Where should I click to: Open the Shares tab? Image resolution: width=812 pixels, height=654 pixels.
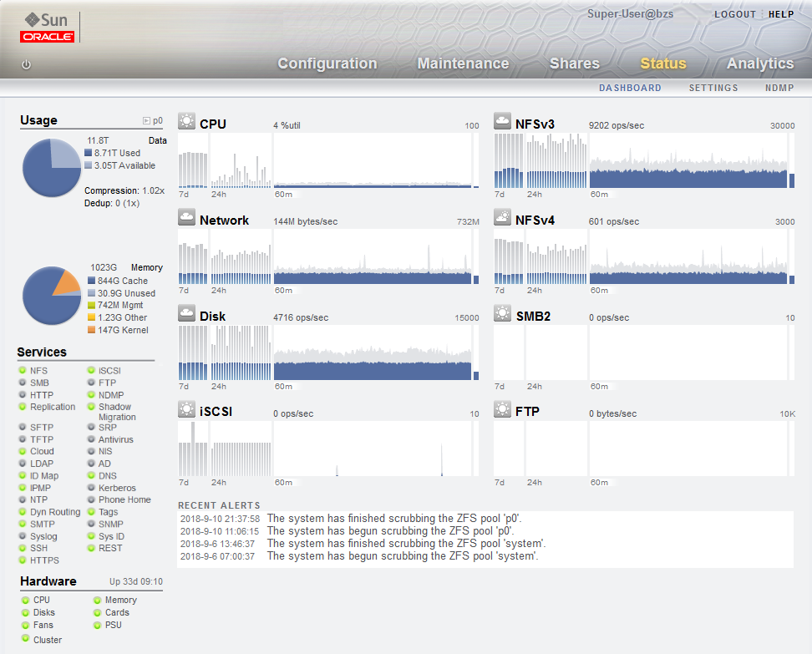click(574, 63)
